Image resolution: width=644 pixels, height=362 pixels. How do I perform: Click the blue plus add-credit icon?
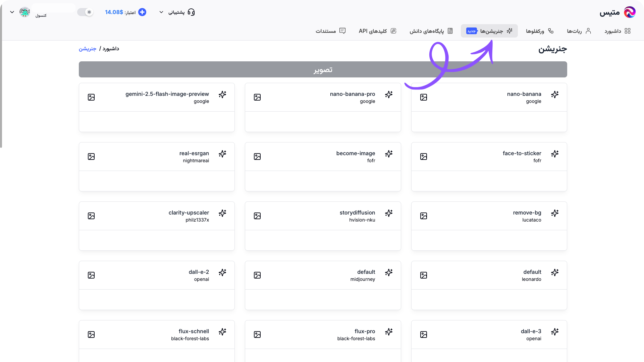[142, 12]
